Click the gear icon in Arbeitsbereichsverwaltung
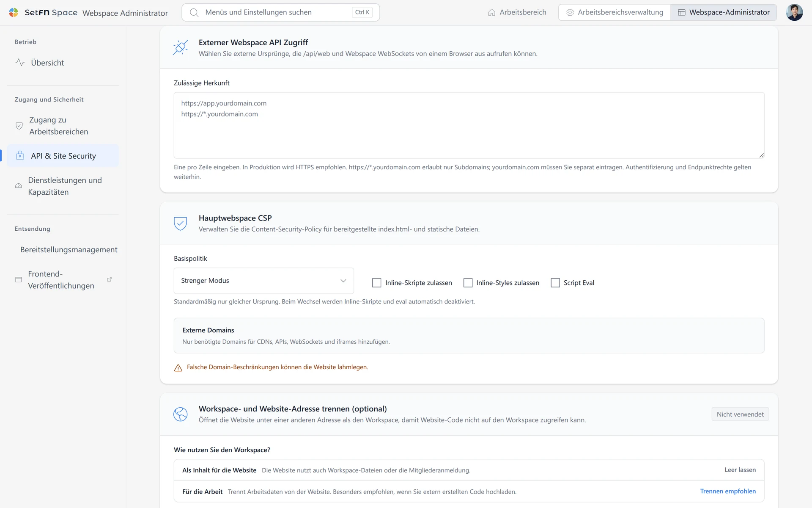The height and width of the screenshot is (508, 812). click(570, 13)
